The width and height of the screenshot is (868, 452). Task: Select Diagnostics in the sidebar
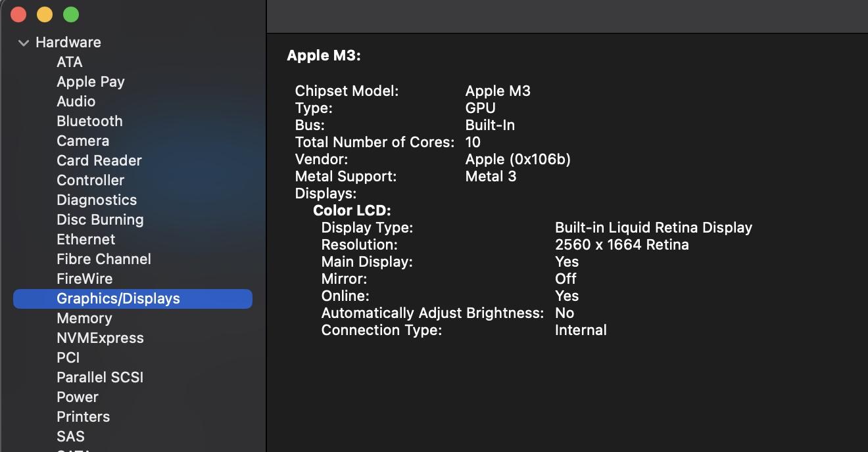(x=97, y=200)
